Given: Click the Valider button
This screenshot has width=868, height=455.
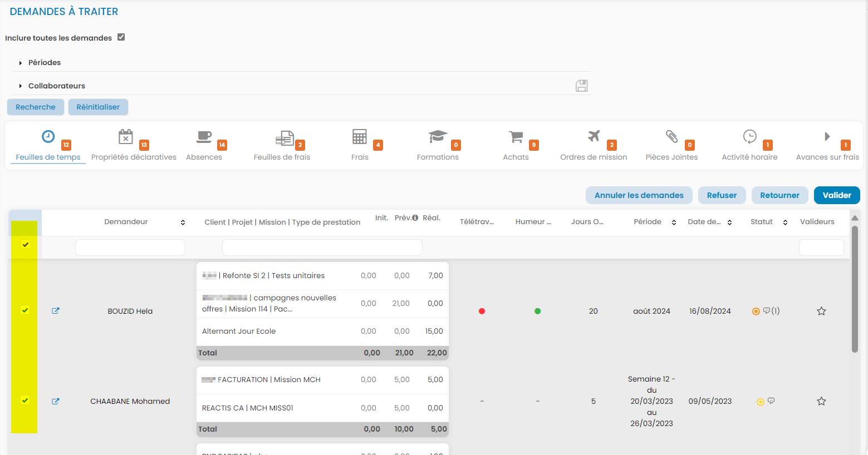Looking at the screenshot, I should 836,195.
